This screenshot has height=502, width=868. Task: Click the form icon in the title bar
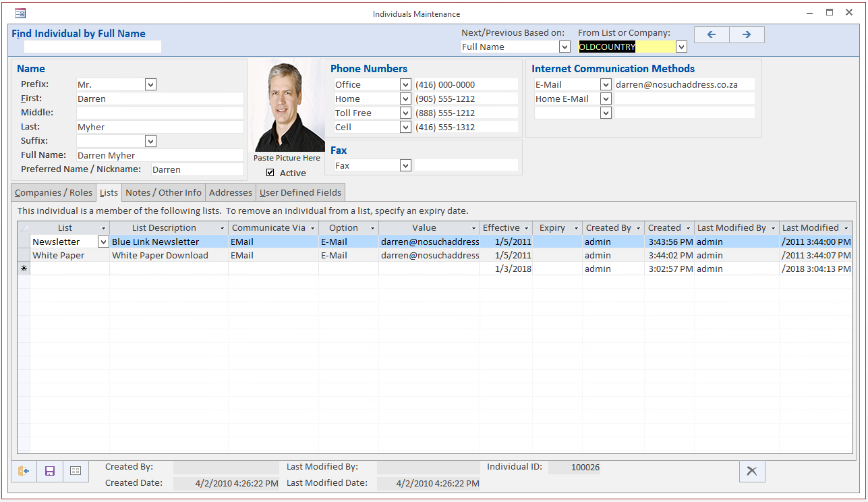pos(20,12)
